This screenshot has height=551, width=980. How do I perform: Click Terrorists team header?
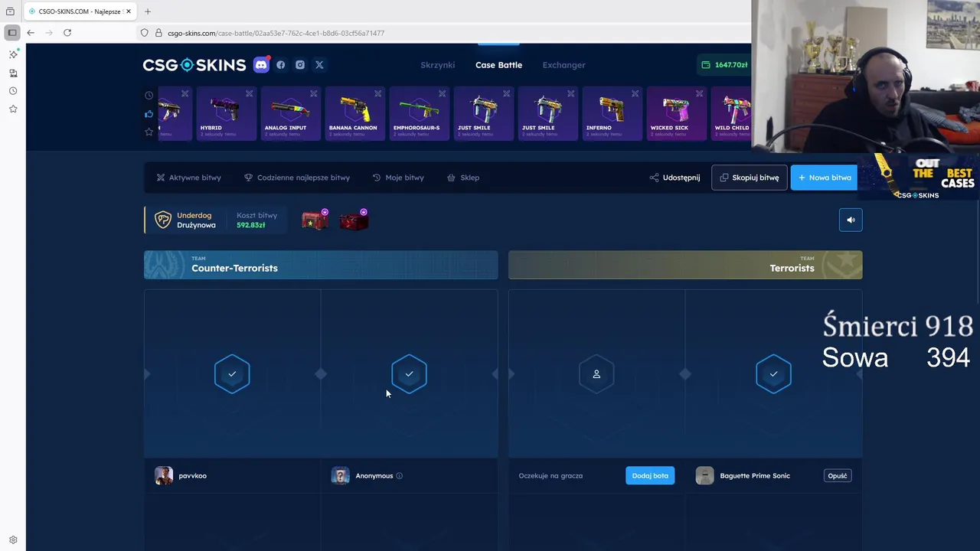coord(685,265)
